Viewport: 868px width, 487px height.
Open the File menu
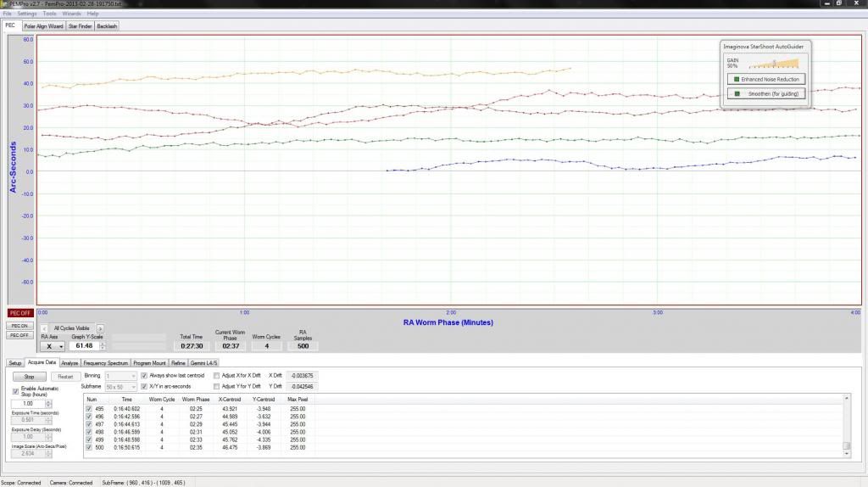pos(7,14)
